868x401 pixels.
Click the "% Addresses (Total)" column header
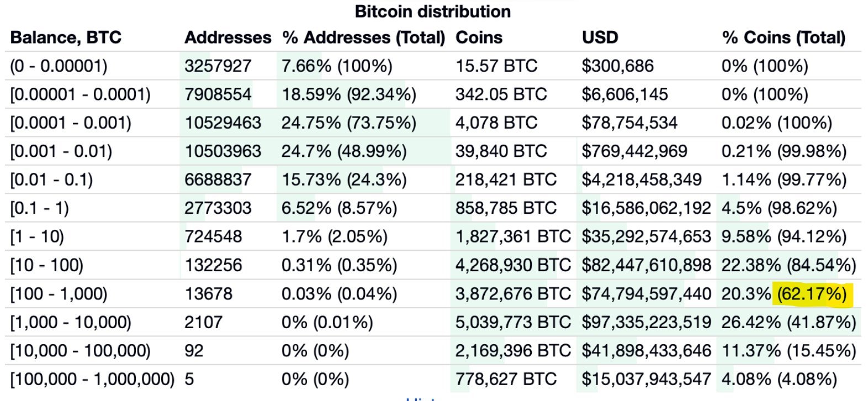(363, 38)
